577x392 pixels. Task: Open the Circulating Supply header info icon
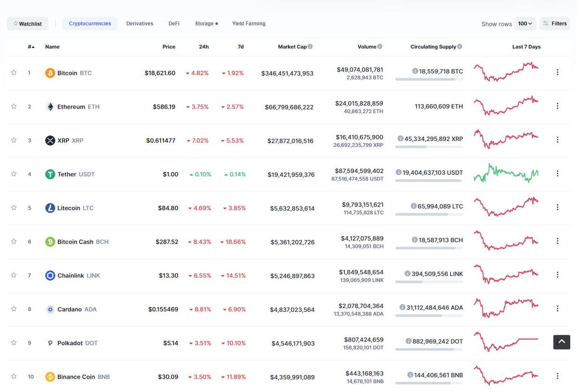click(460, 47)
